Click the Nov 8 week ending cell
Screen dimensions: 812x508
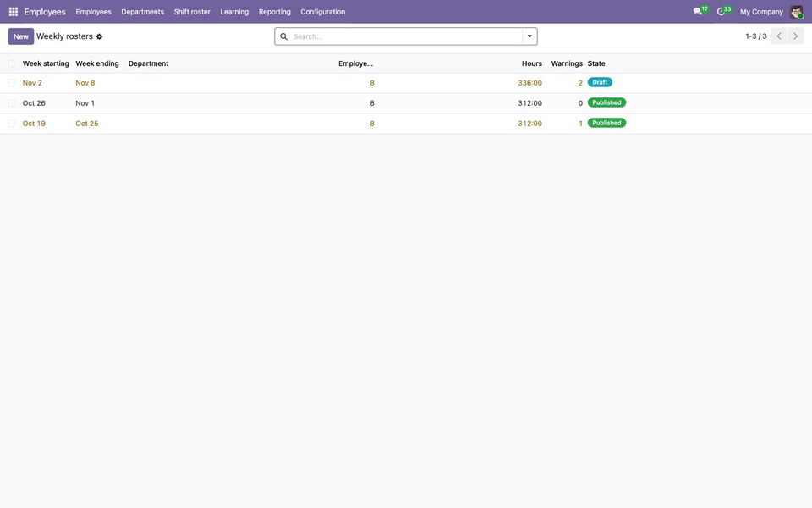85,83
